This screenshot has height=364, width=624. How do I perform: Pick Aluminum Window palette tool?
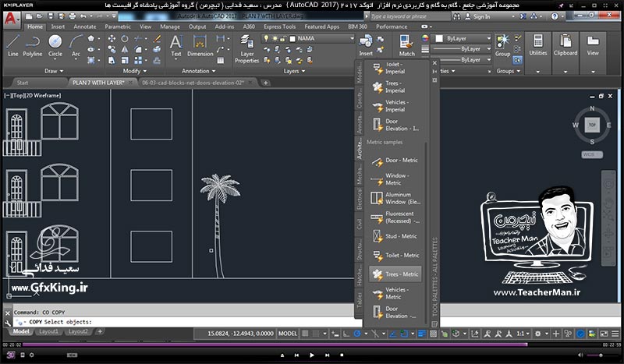395,198
